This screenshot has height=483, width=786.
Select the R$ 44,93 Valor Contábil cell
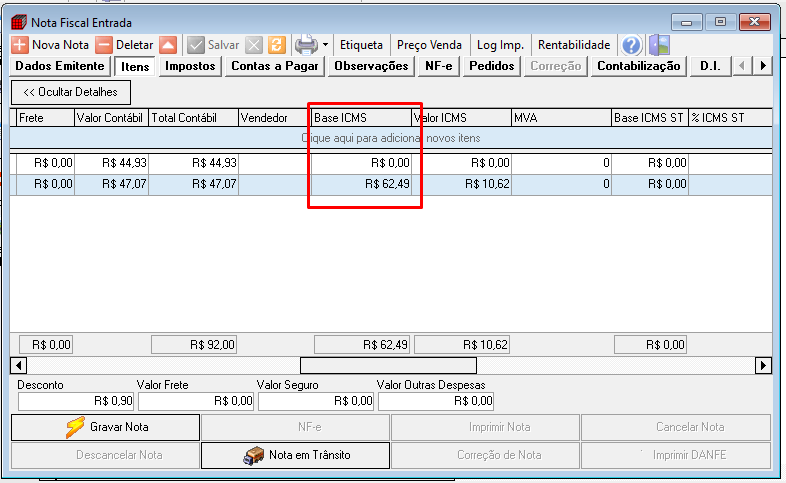coord(111,163)
